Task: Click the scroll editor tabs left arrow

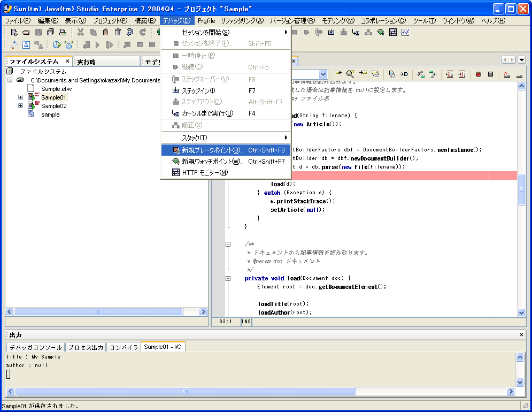Action: 505,60
